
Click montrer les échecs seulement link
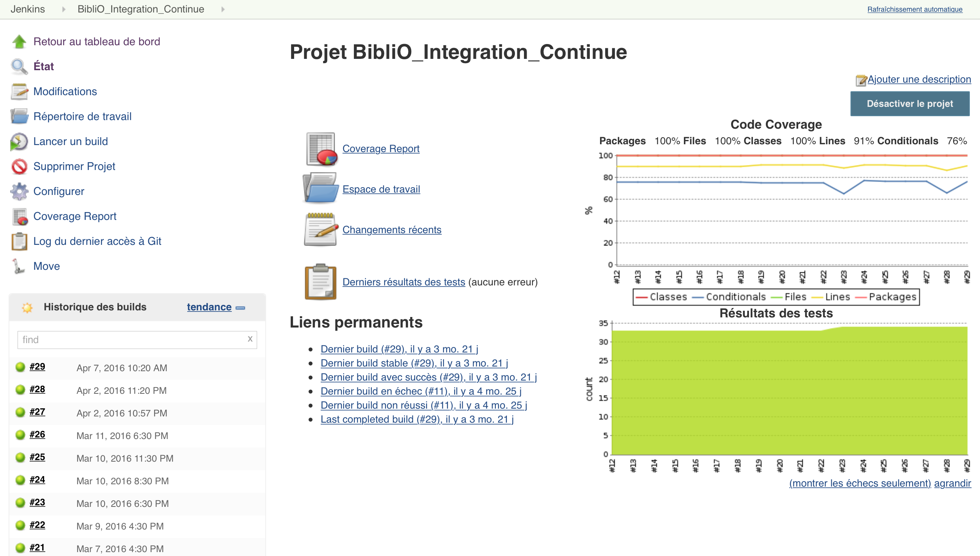pos(860,483)
